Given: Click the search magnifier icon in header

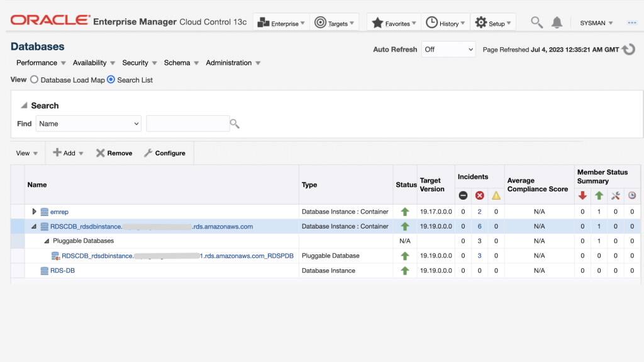Looking at the screenshot, I should 536,23.
